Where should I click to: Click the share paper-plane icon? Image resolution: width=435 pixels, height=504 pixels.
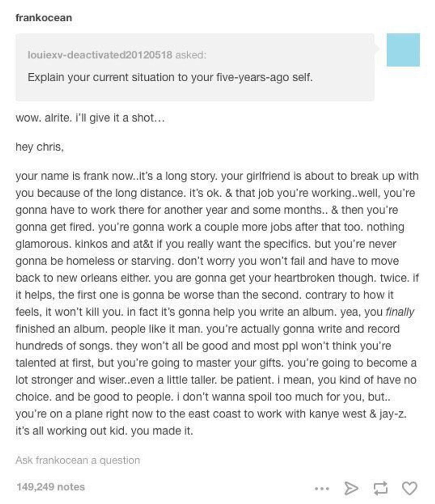click(351, 488)
